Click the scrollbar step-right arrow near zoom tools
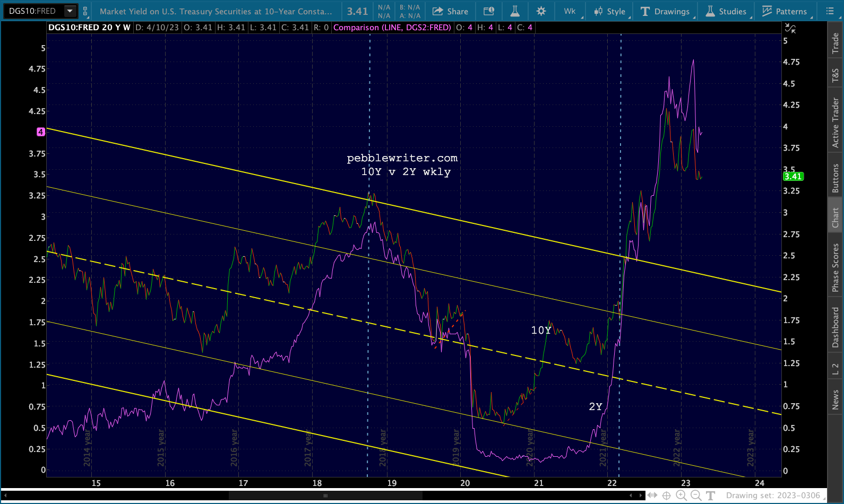This screenshot has height=504, width=844. pos(641,496)
